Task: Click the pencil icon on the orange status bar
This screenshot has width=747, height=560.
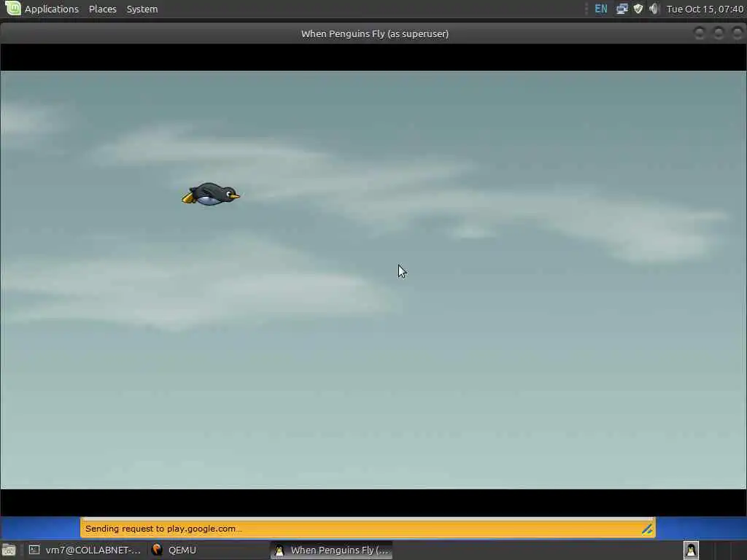Action: click(x=646, y=529)
